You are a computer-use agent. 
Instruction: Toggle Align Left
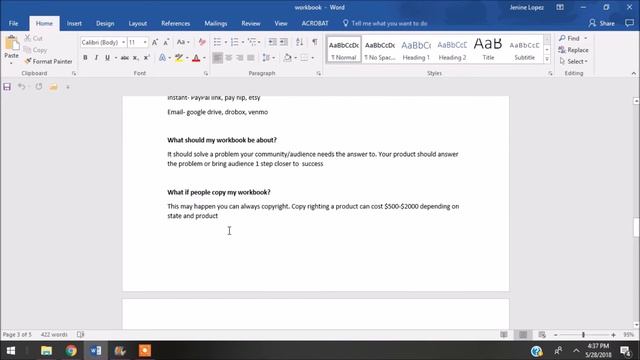218,58
